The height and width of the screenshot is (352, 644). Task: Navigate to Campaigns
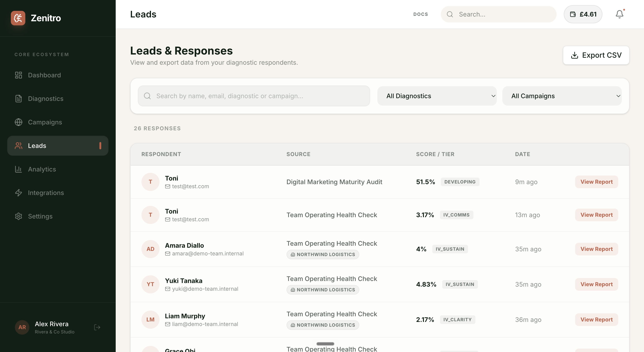click(58, 122)
